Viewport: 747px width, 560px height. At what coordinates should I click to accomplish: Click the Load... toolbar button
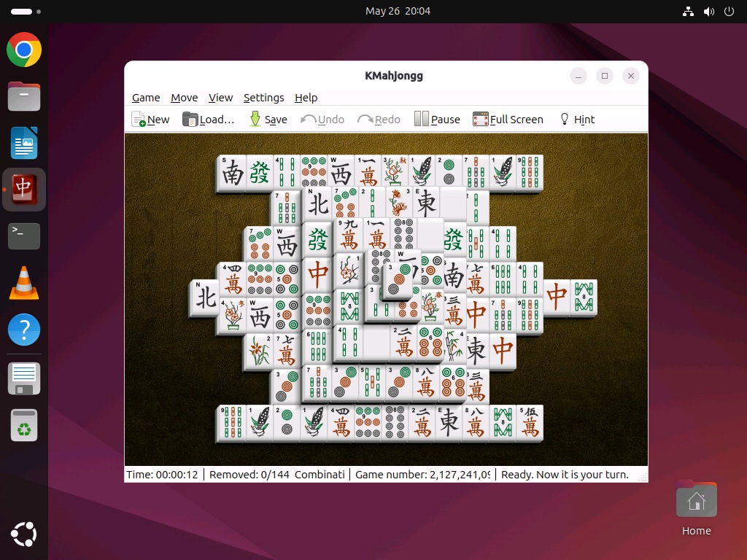coord(209,119)
